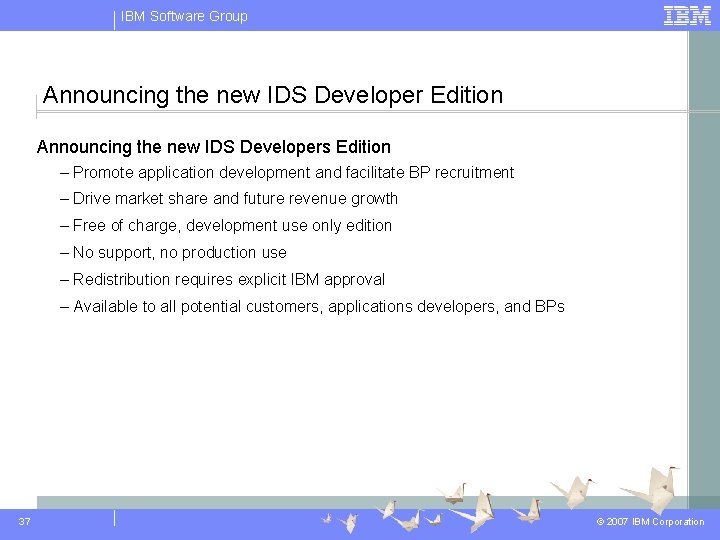Click slide number 37 in footer

[x=24, y=521]
